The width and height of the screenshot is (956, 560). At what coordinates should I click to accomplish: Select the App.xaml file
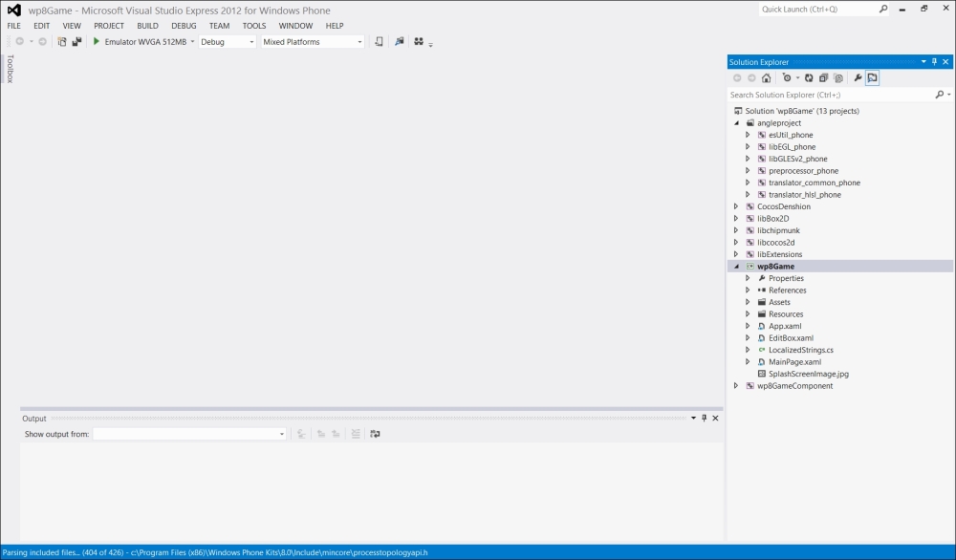[x=785, y=326]
